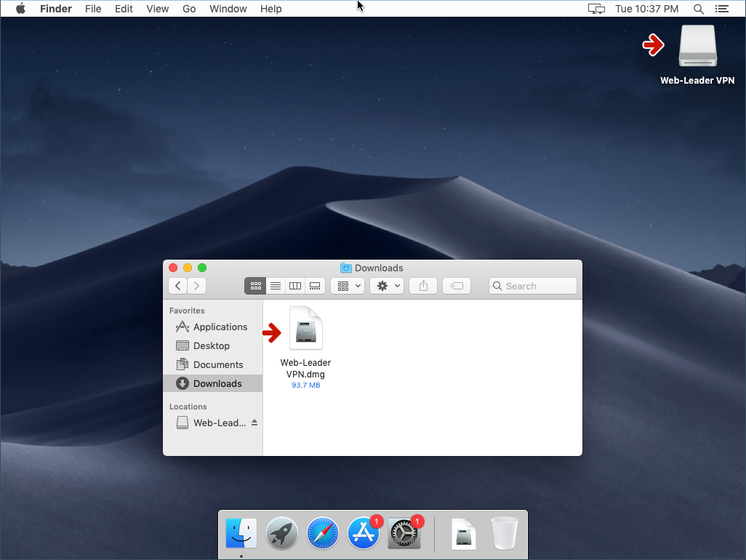746x560 pixels.
Task: Open App Store from the Dock
Action: click(364, 533)
